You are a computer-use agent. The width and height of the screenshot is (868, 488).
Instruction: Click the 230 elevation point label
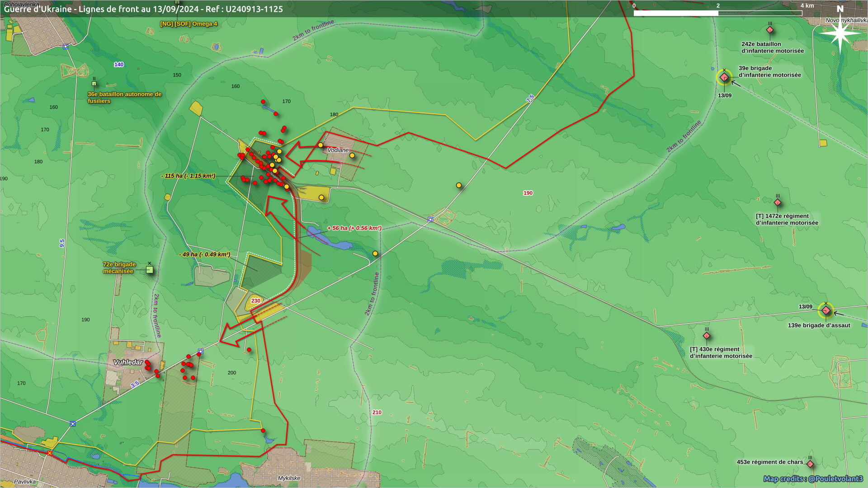(256, 301)
